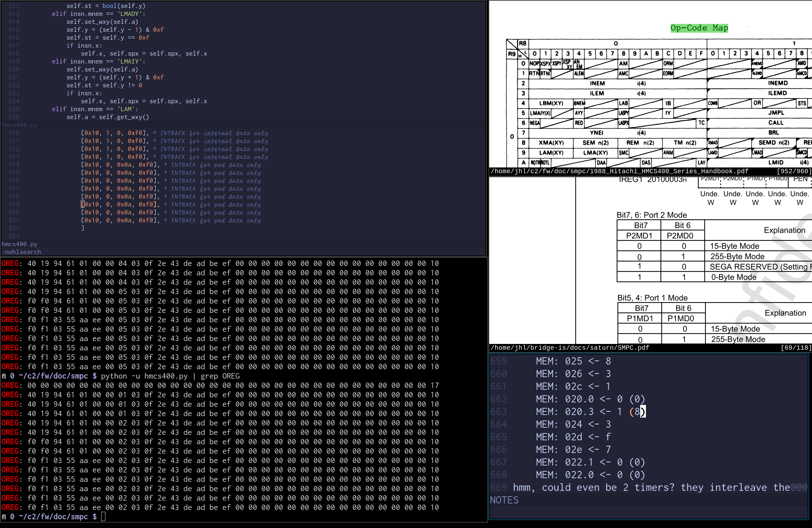Screen dimensions: 812x528
Task: Click 'Bit7, 6: Port 2 Mode' heading
Action: pyautogui.click(x=652, y=215)
